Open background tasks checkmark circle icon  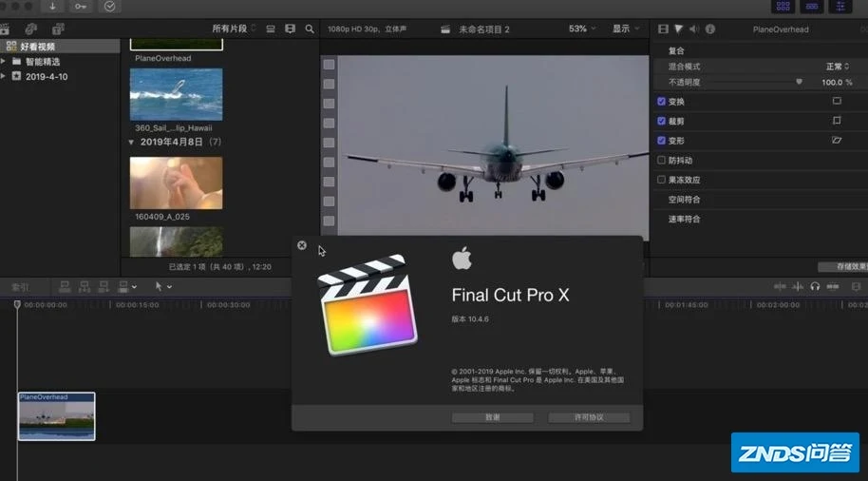(x=109, y=6)
